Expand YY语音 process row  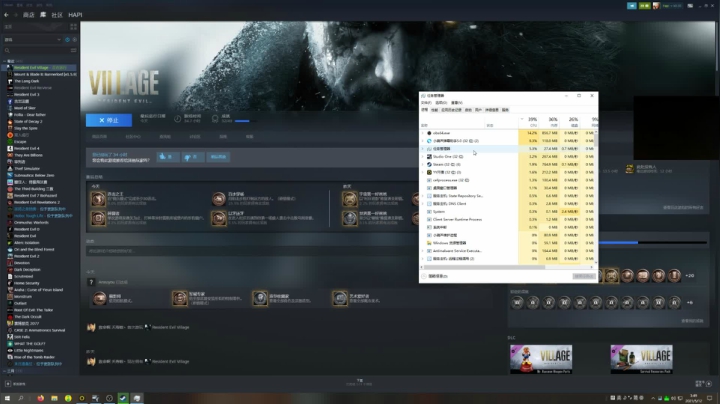[x=423, y=173]
